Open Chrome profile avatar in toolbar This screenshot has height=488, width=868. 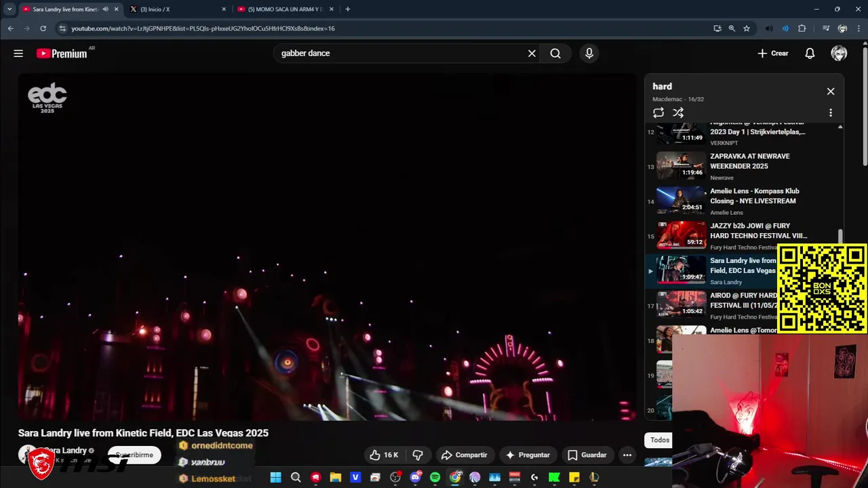tap(842, 28)
